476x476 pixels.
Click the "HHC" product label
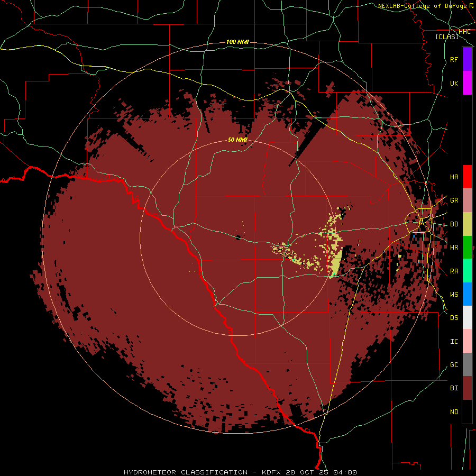point(464,32)
